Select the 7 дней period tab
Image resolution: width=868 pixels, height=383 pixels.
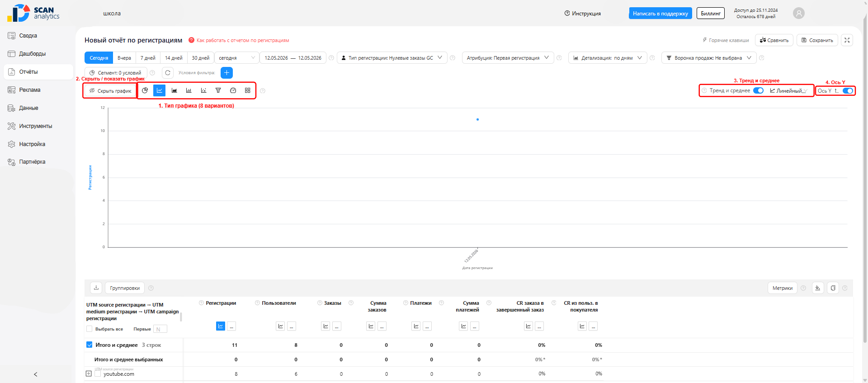pyautogui.click(x=148, y=58)
